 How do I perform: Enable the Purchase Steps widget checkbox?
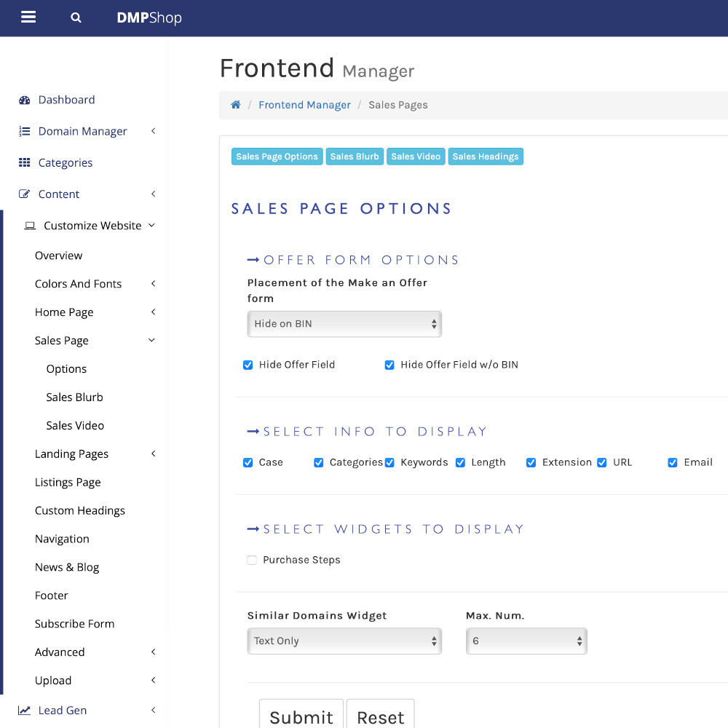pos(252,561)
